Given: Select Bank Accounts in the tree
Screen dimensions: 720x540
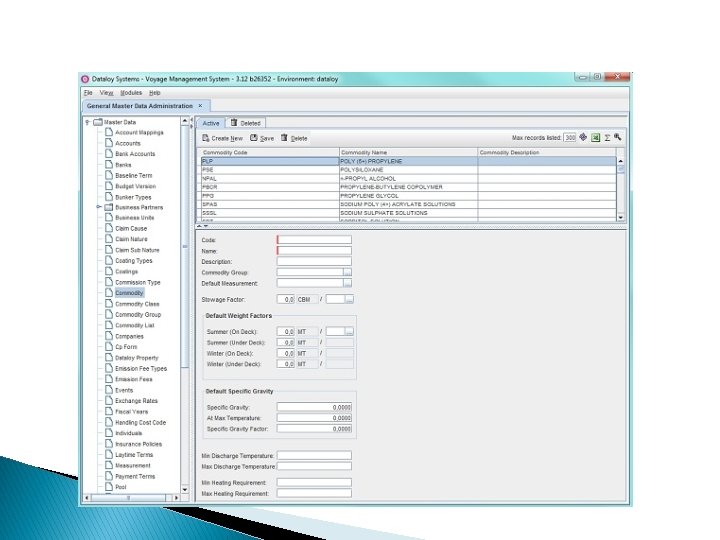Looking at the screenshot, I should 135,154.
